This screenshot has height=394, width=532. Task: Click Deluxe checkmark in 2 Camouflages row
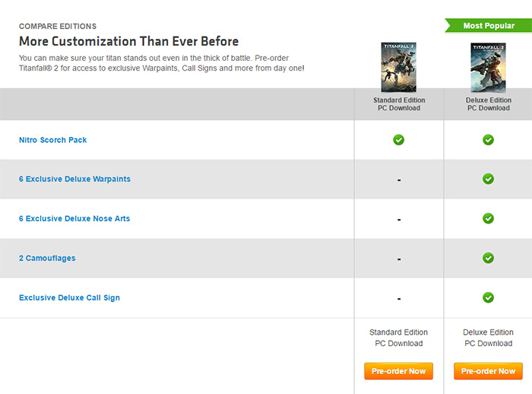(488, 258)
